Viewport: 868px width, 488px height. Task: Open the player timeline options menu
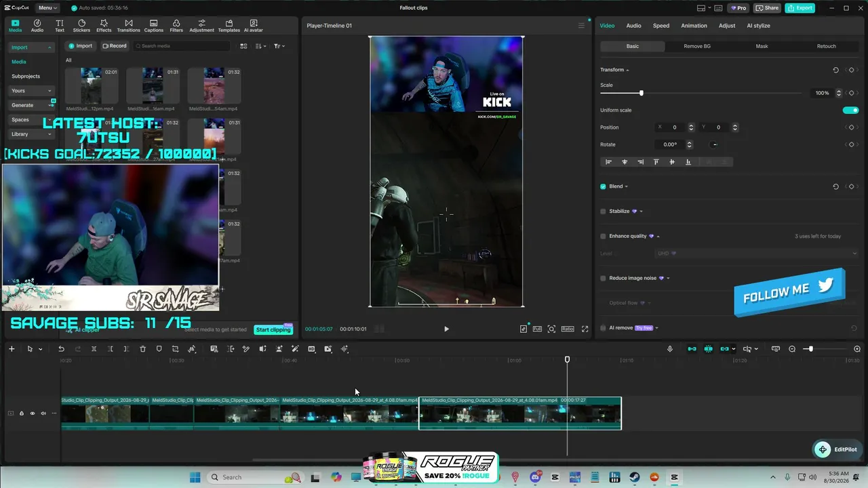click(x=581, y=26)
